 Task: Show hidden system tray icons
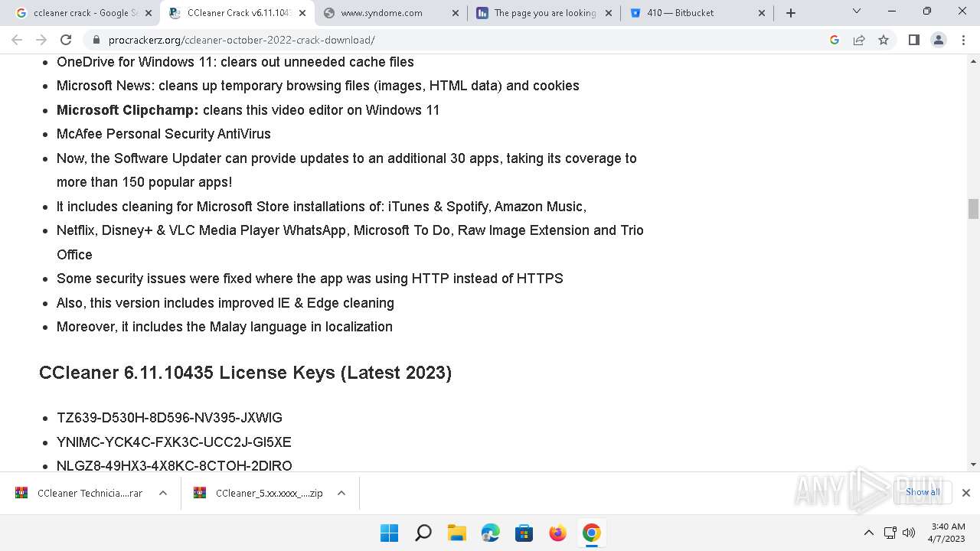point(868,533)
